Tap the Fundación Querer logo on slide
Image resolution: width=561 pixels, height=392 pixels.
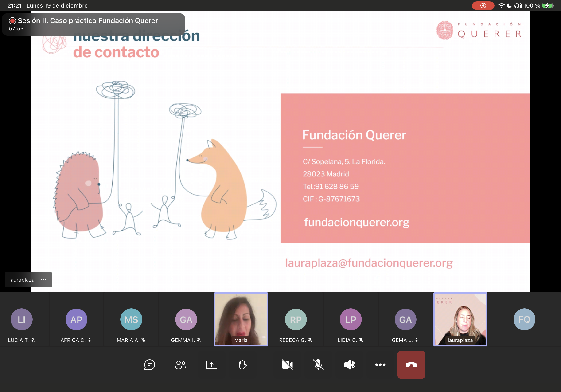pos(479,30)
